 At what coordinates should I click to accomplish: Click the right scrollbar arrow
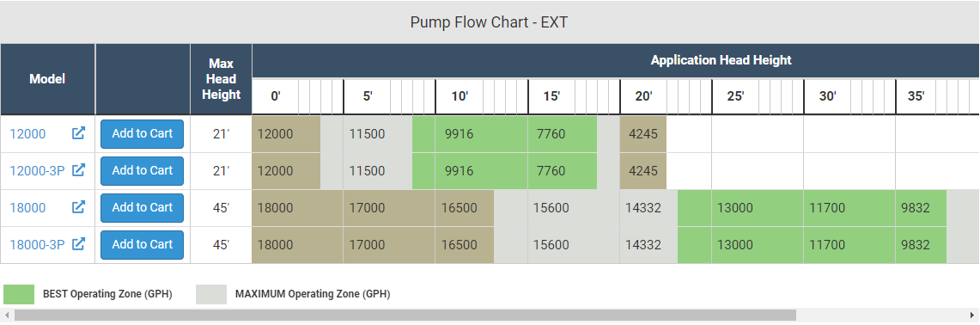pos(974,315)
